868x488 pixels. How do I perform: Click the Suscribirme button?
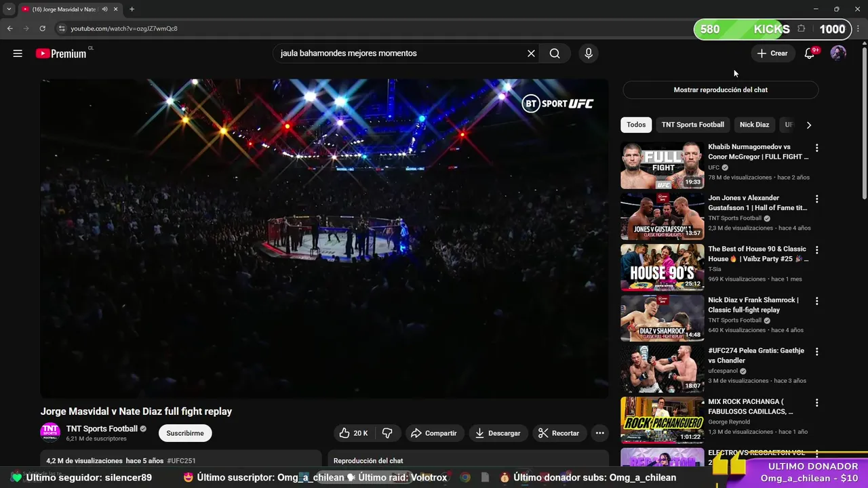[185, 433]
